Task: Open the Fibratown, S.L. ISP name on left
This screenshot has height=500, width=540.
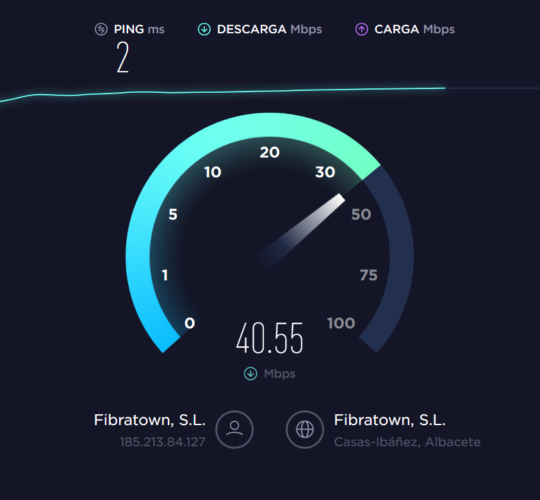Action: (x=150, y=420)
